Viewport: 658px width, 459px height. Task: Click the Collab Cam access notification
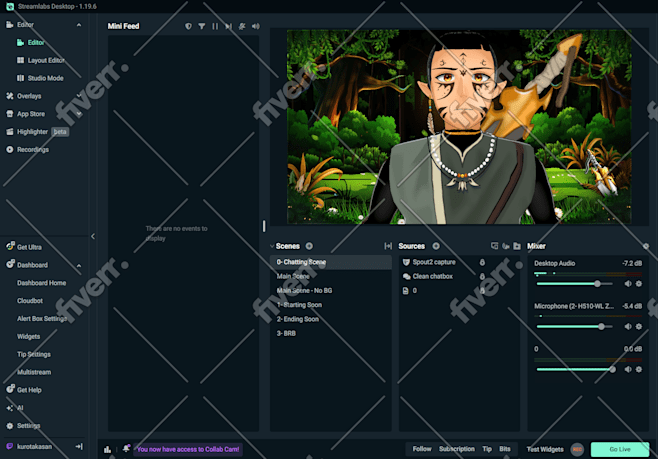(x=188, y=449)
